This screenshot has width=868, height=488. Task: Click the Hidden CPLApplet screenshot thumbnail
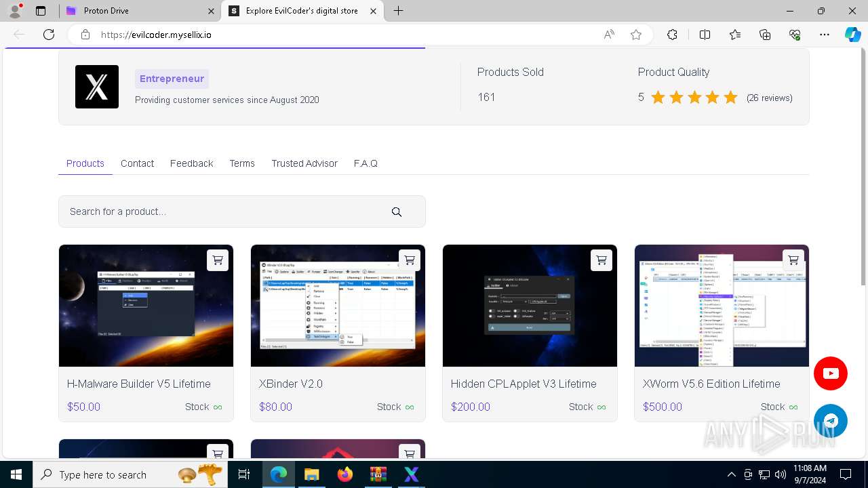pyautogui.click(x=530, y=306)
